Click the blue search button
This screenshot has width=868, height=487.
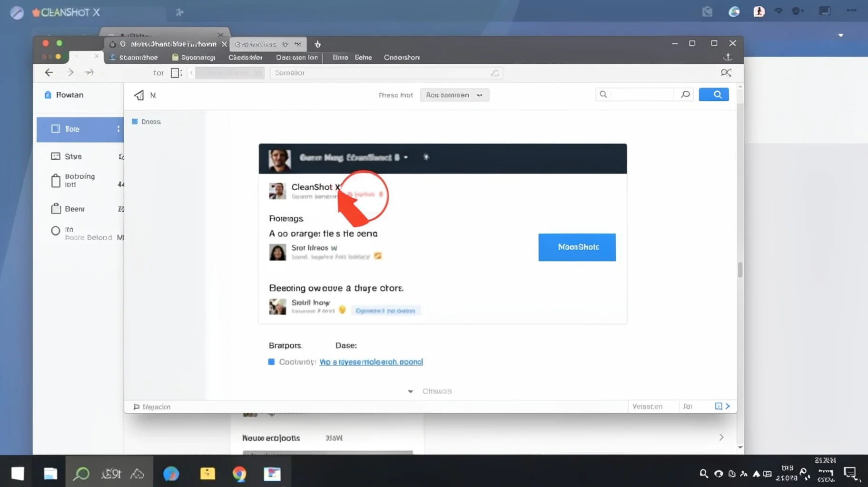point(713,95)
